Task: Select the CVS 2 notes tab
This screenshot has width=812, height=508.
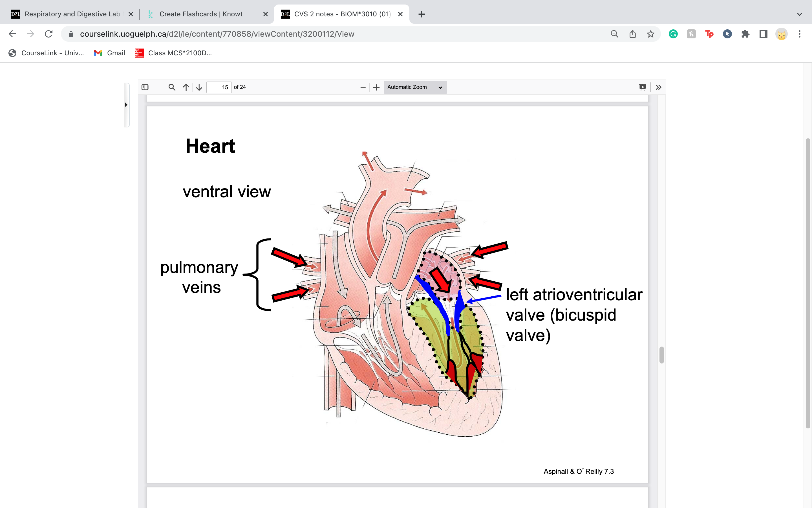Action: point(342,14)
